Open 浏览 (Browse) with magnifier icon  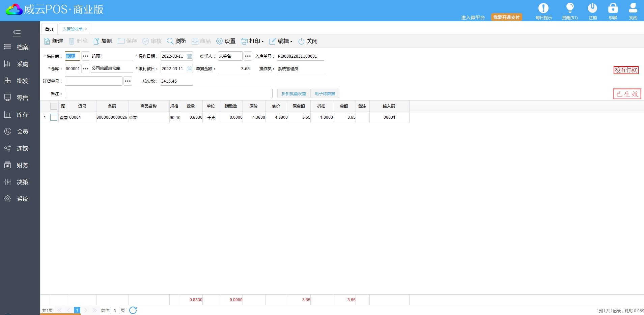170,41
